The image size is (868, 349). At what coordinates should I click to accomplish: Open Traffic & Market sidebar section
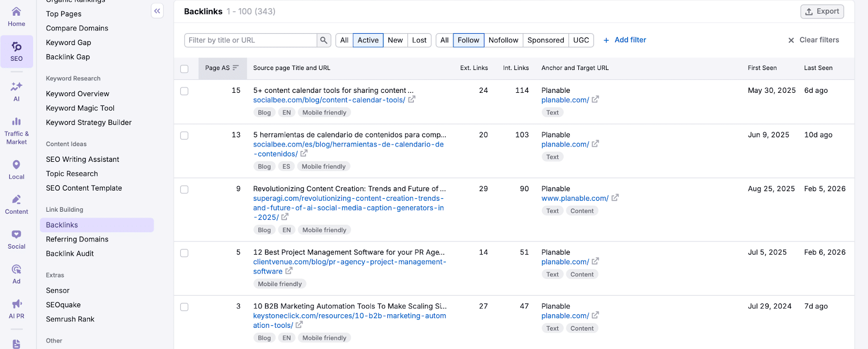16,130
